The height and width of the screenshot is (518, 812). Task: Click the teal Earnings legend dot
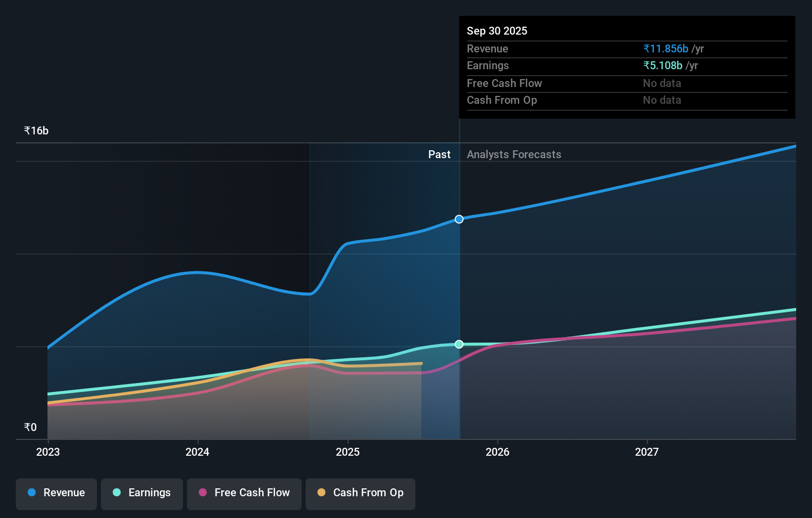click(116, 493)
